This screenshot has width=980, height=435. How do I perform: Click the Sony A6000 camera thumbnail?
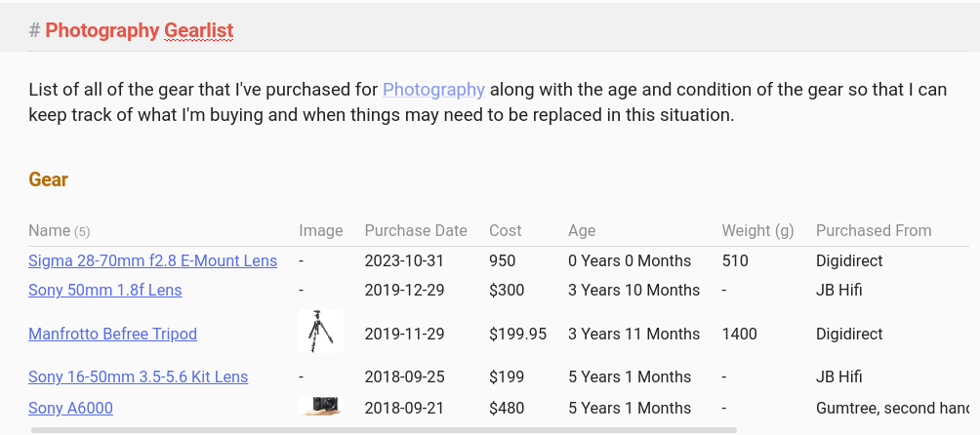pos(320,406)
